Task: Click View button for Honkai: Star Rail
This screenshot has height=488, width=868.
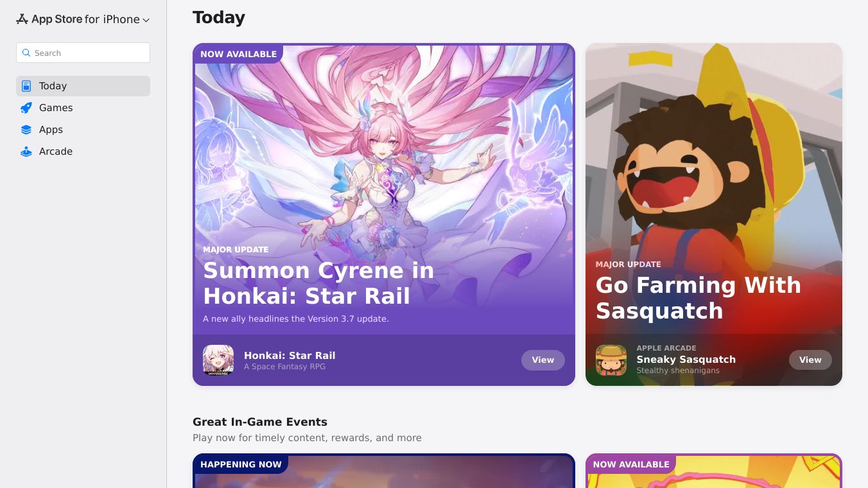Action: tap(543, 360)
